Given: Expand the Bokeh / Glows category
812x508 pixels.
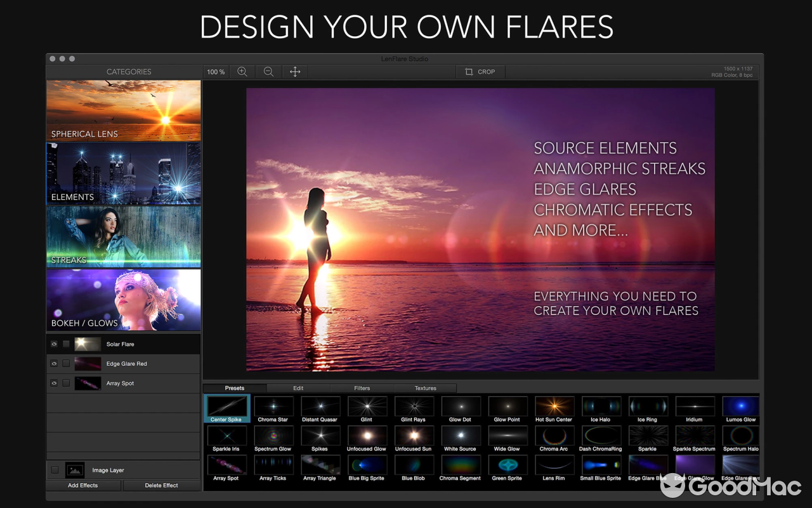Looking at the screenshot, I should click(x=123, y=300).
